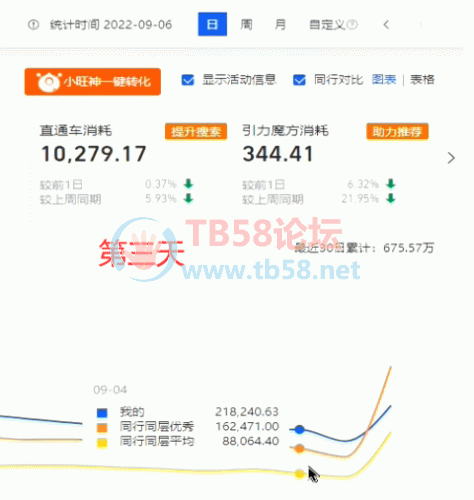Switch to 表格 table view

tap(422, 80)
